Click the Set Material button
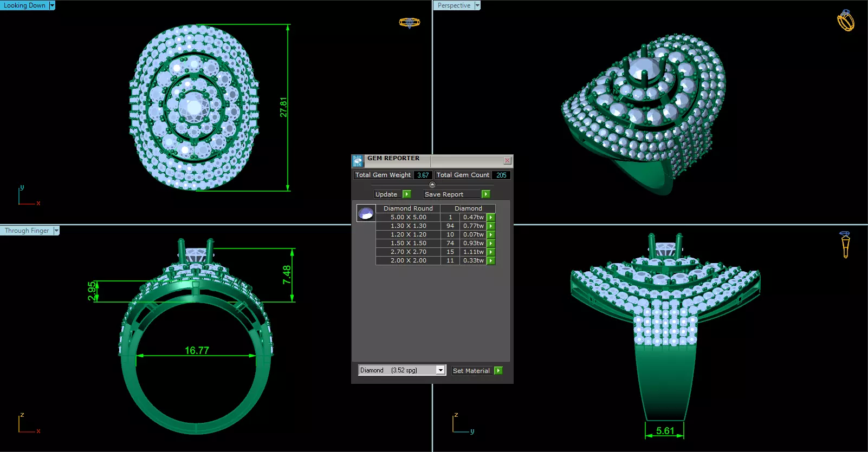 tap(472, 371)
